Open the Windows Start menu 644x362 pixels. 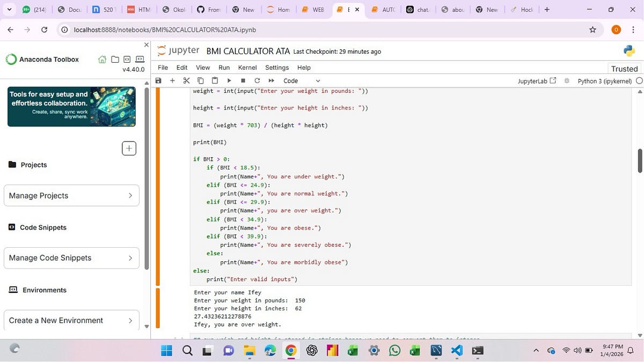[166, 351]
